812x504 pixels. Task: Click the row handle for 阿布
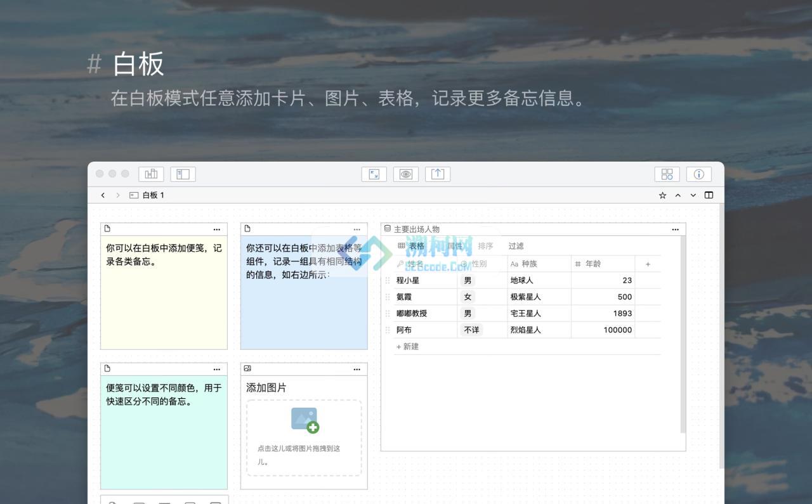[388, 330]
